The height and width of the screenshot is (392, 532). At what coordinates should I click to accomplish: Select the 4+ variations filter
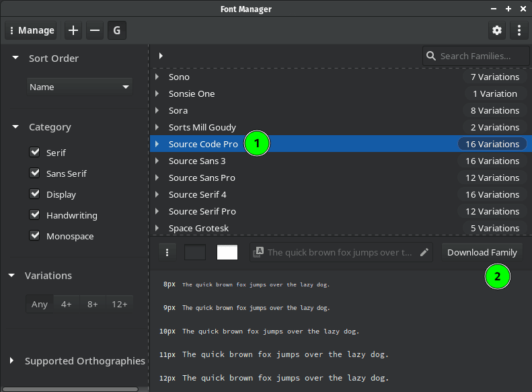(67, 304)
